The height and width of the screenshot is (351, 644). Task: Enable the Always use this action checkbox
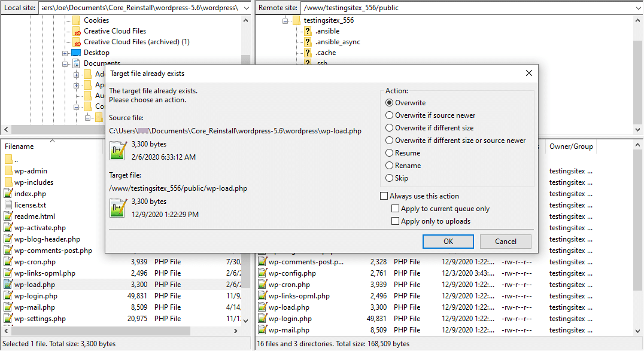(x=384, y=196)
